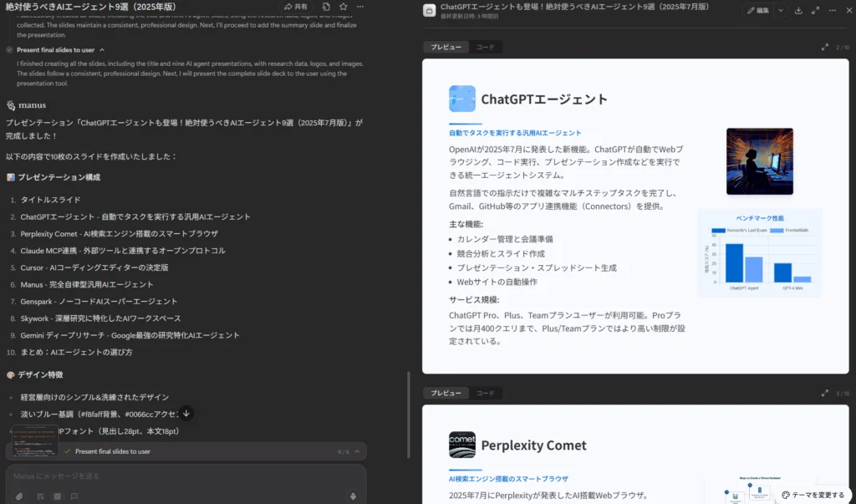This screenshot has height=504, width=856.
Task: Click the scroll-to-bottom arrow button
Action: click(186, 414)
